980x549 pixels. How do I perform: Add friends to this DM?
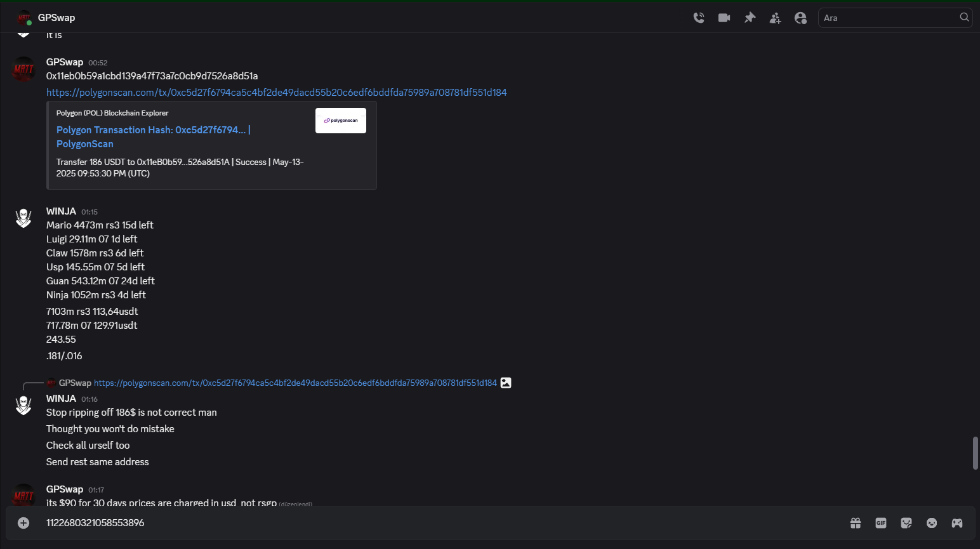[x=775, y=18]
